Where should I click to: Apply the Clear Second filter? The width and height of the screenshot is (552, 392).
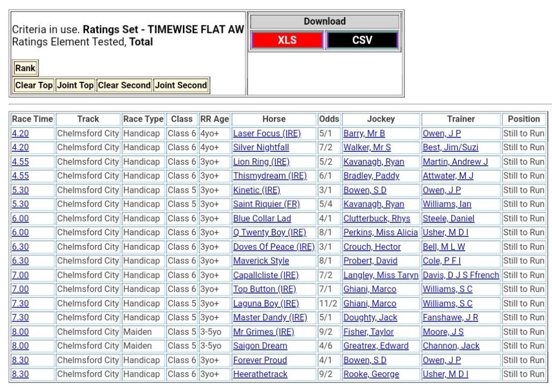pyautogui.click(x=125, y=85)
